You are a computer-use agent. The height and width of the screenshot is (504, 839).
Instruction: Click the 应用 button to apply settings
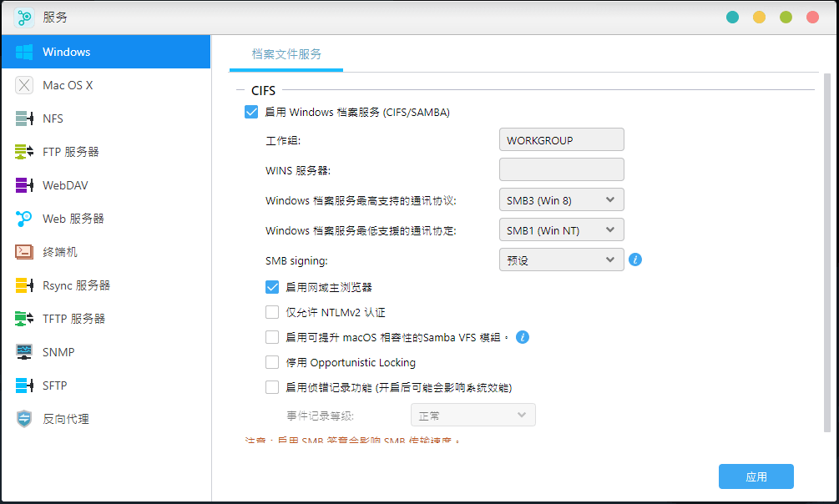[756, 476]
